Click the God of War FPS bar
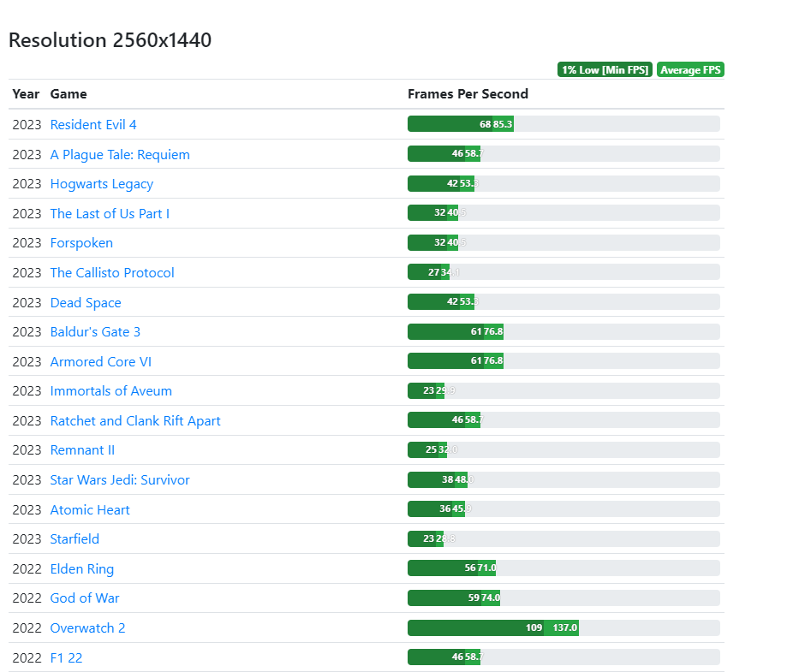 point(563,598)
